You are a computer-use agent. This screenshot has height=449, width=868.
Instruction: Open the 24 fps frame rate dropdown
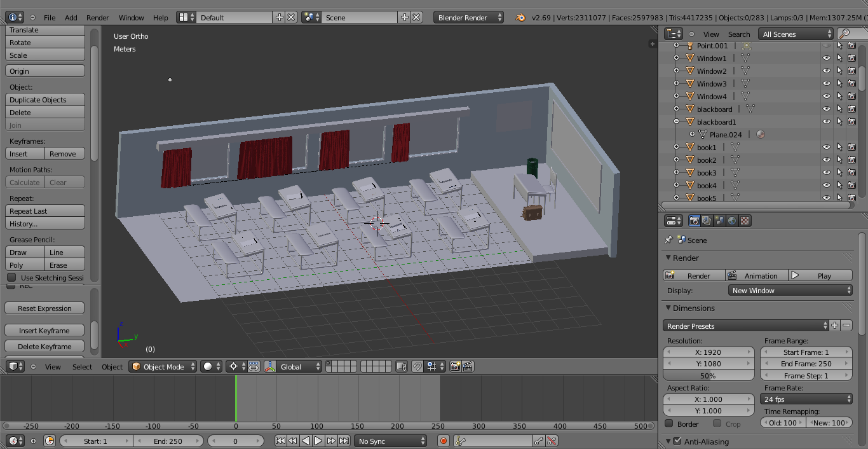[806, 399]
